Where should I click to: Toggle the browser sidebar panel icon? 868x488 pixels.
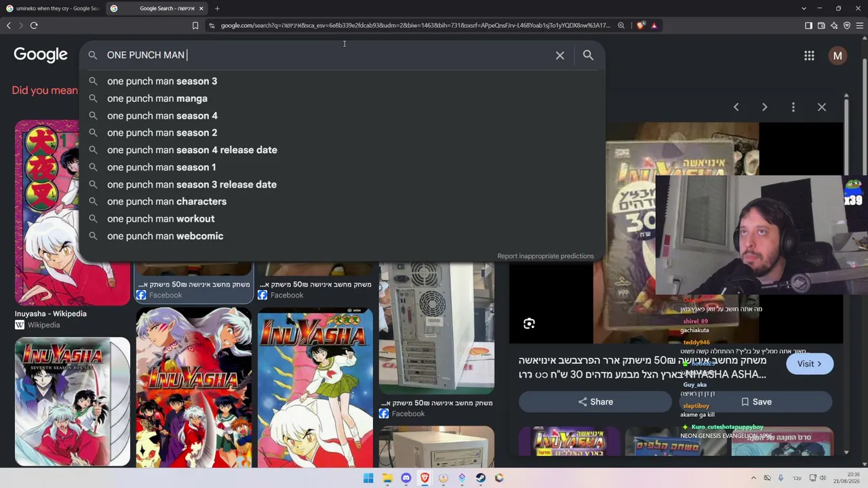[x=808, y=26]
